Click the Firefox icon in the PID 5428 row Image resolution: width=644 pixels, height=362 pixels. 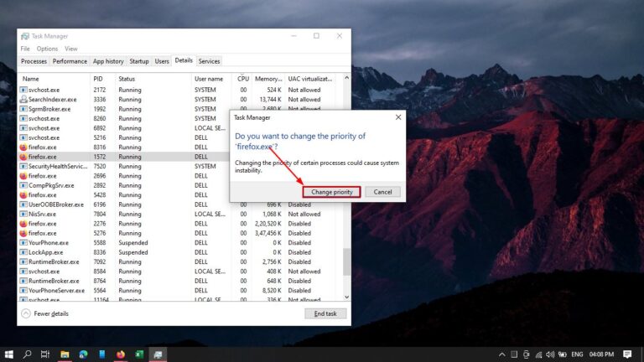(23, 195)
